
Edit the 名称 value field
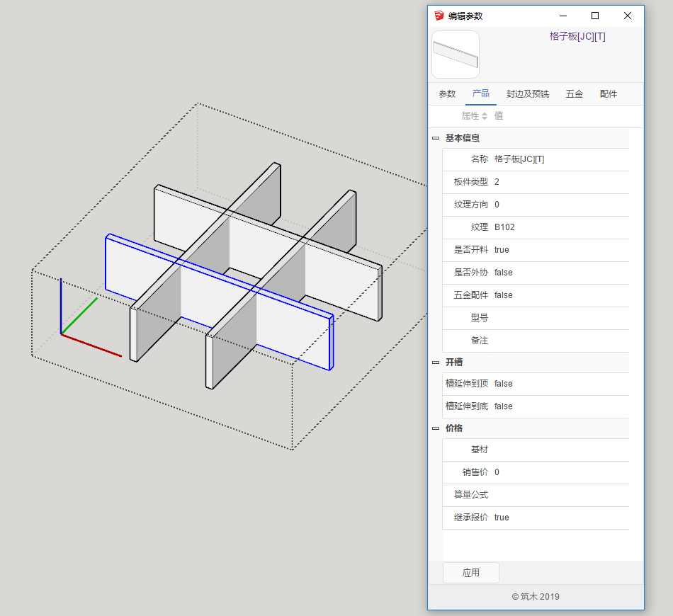560,159
